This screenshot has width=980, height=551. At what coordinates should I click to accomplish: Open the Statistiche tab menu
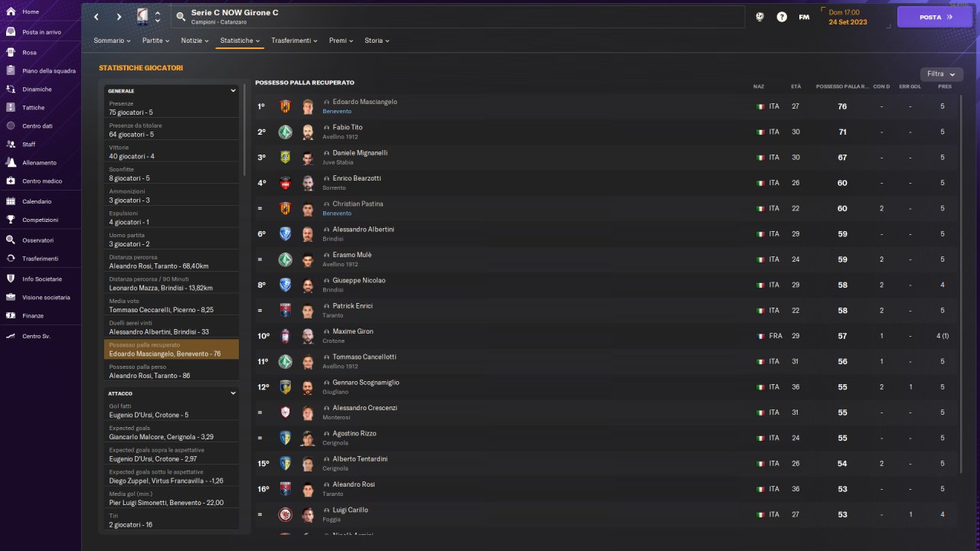pos(240,41)
